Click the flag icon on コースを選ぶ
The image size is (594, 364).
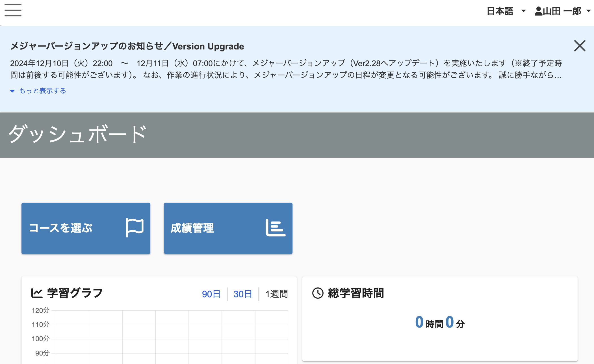click(135, 228)
